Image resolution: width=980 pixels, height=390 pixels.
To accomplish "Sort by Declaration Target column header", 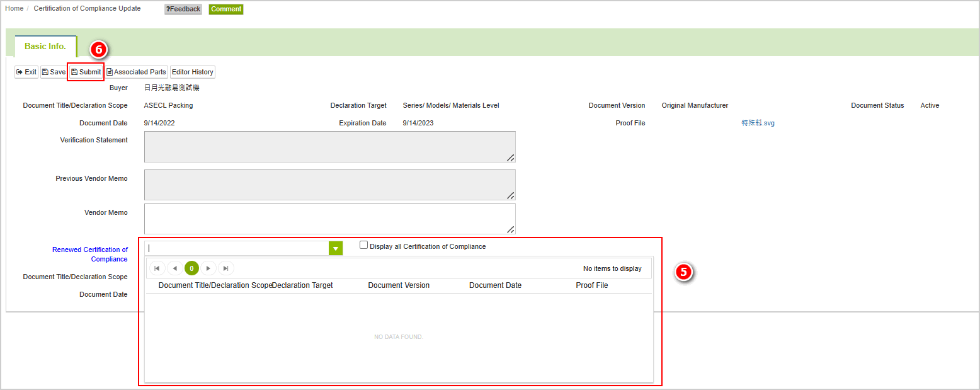I will pos(302,285).
